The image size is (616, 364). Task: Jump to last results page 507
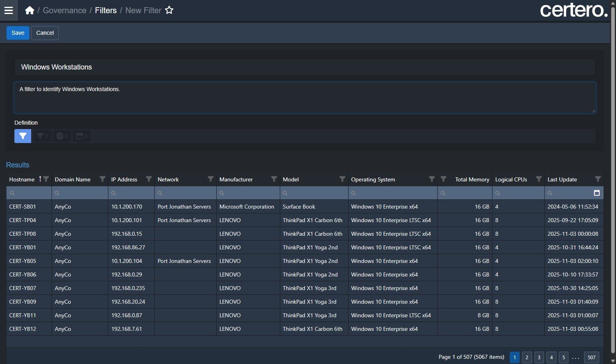coord(591,357)
